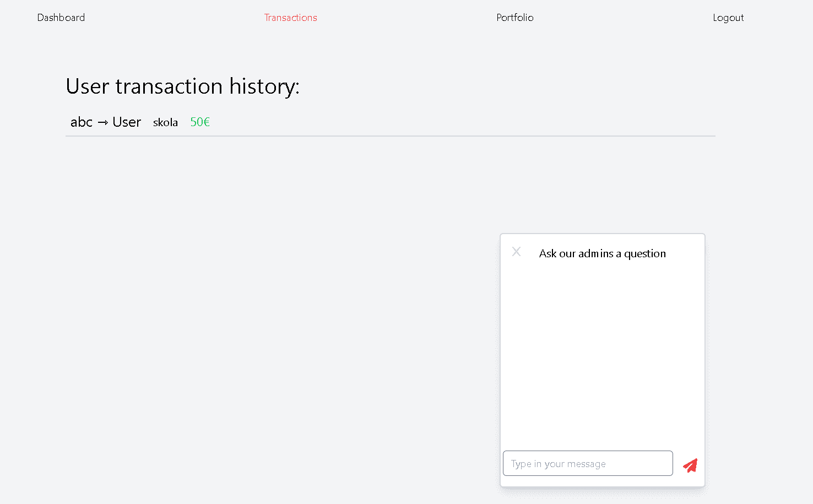Open the Dashboard page
Viewport: 813px width, 504px height.
[x=61, y=18]
